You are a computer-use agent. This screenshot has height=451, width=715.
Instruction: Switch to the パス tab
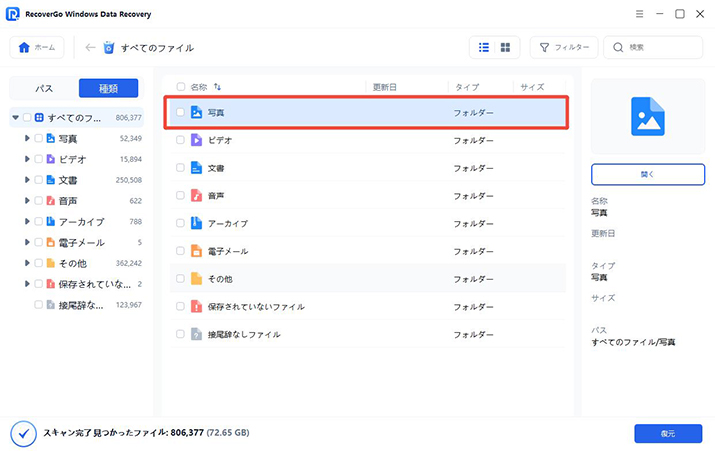[x=44, y=88]
